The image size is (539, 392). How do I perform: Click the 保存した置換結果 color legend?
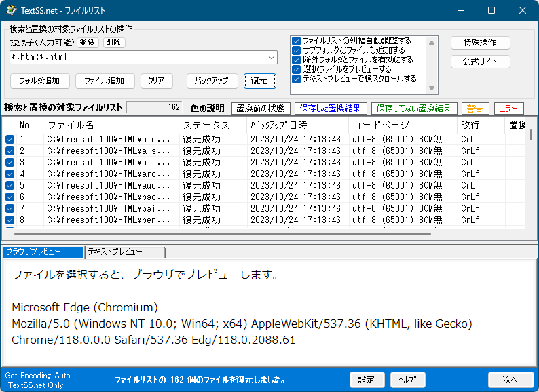331,109
